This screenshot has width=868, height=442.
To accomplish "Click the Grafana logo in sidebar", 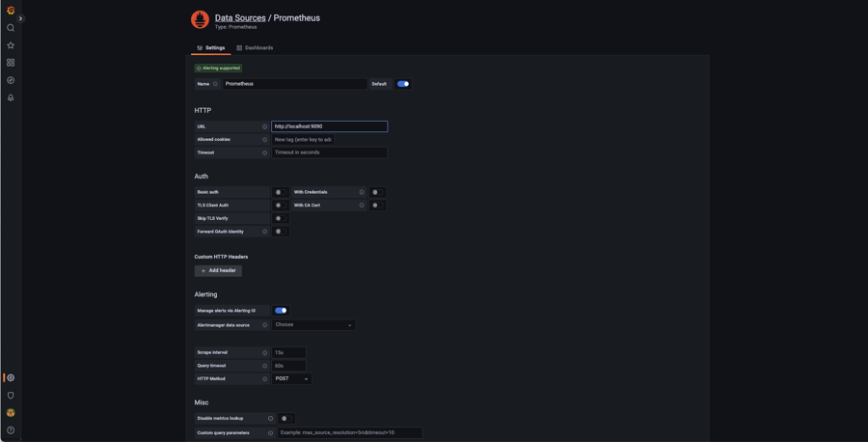I will pos(11,10).
